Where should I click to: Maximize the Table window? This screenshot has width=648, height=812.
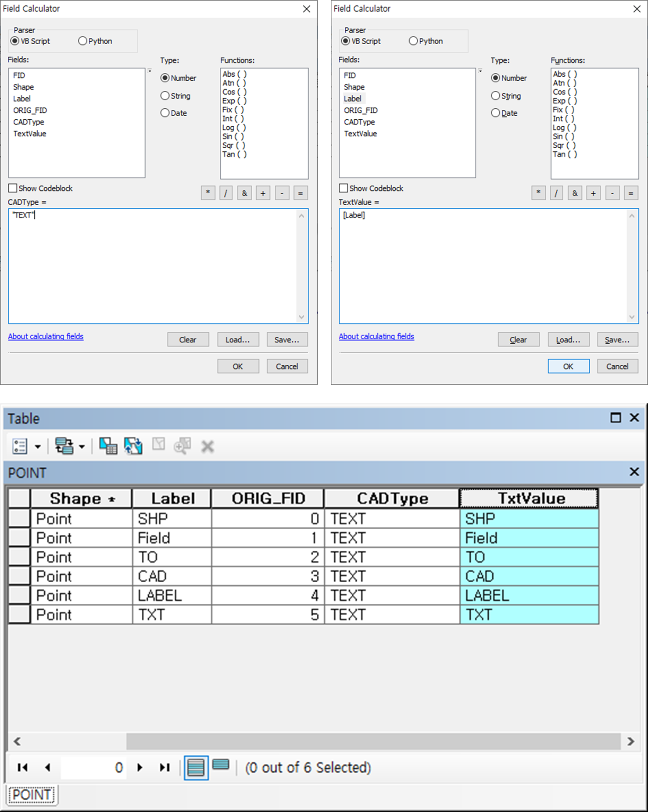tap(616, 417)
